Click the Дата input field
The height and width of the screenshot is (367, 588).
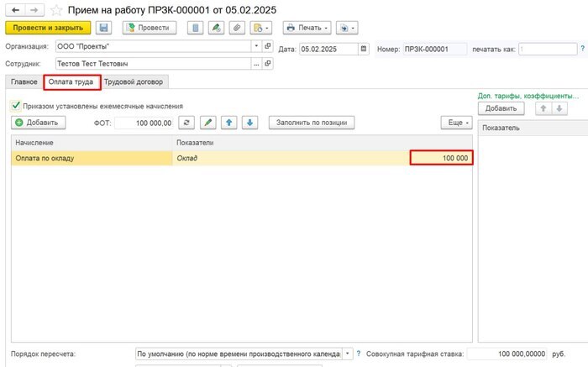[x=328, y=49]
